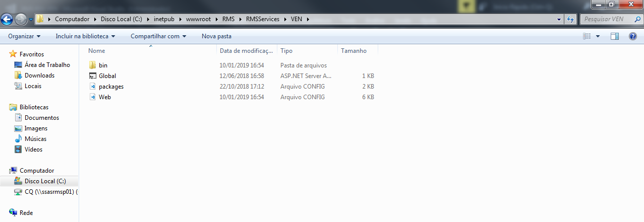Select Computador in navigation pane
The image size is (644, 222).
point(37,171)
